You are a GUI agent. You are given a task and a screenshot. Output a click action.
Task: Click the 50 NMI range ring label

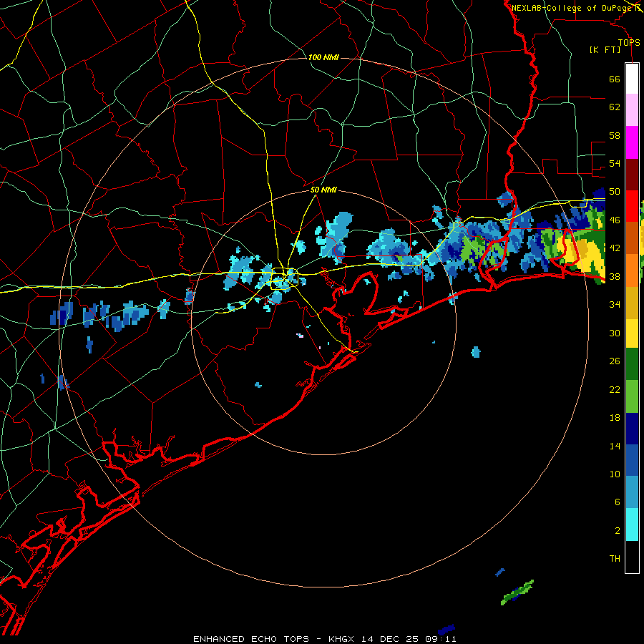pos(323,190)
